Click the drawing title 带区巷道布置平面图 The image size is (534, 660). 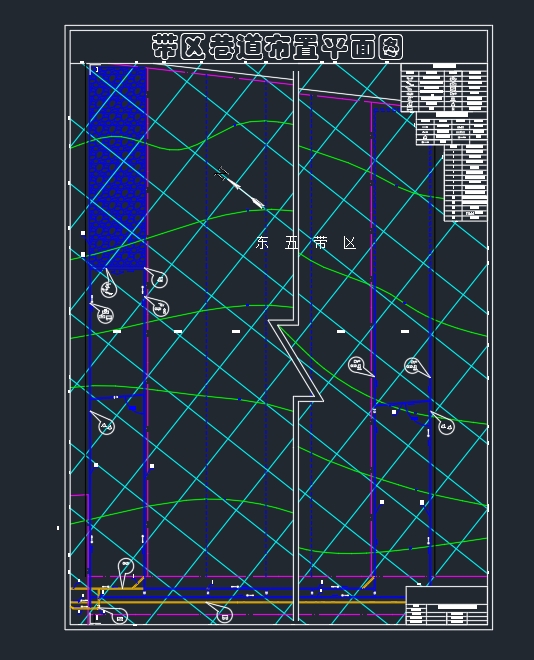point(277,47)
